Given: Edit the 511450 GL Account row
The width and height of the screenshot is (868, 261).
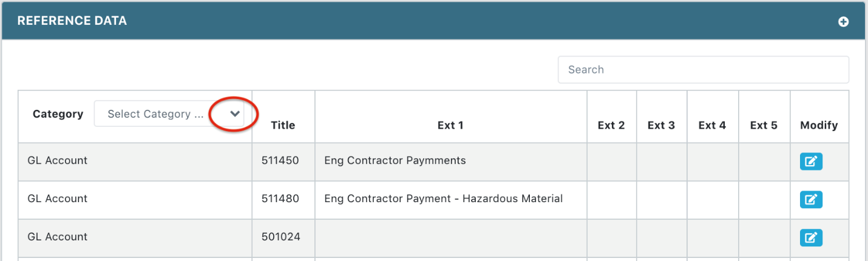Looking at the screenshot, I should pyautogui.click(x=811, y=161).
